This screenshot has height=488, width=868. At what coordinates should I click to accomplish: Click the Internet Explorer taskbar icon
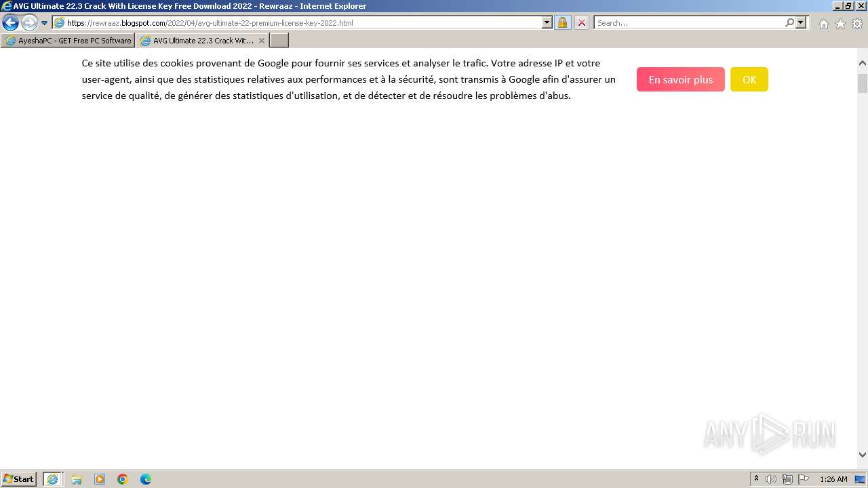[x=53, y=479]
